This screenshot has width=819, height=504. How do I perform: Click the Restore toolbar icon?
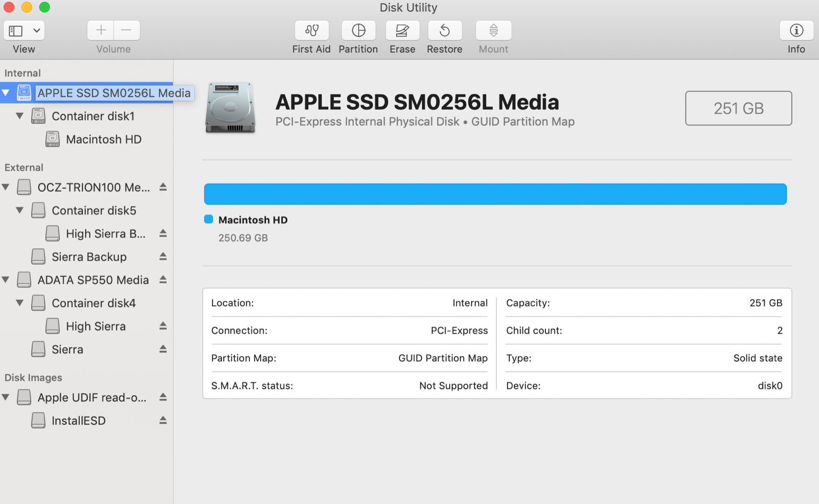(x=445, y=31)
